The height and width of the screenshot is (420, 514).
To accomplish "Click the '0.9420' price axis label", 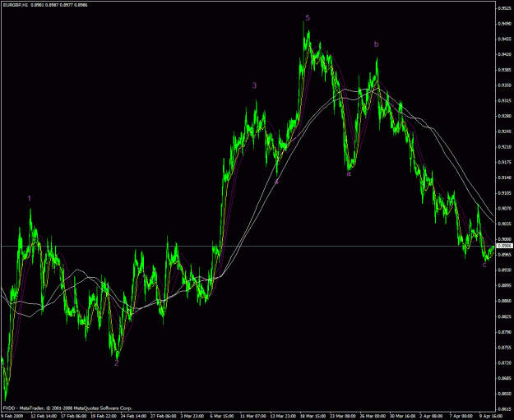I will click(505, 55).
